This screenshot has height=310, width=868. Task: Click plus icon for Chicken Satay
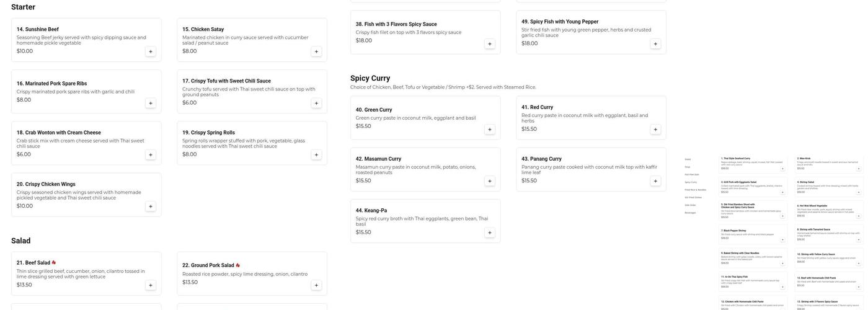(x=316, y=52)
